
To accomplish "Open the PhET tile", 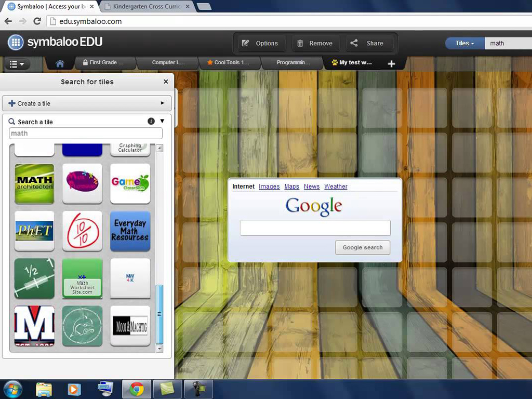I will (34, 231).
